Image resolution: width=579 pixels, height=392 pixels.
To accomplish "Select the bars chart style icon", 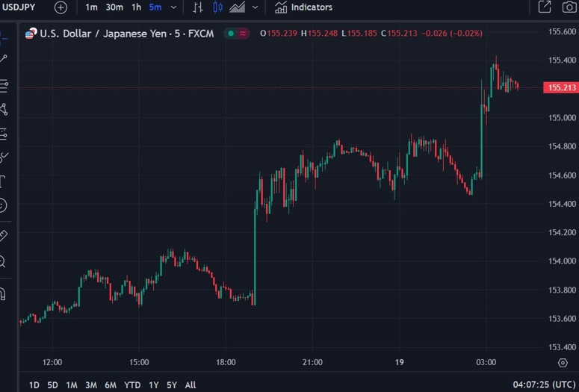I will [198, 7].
